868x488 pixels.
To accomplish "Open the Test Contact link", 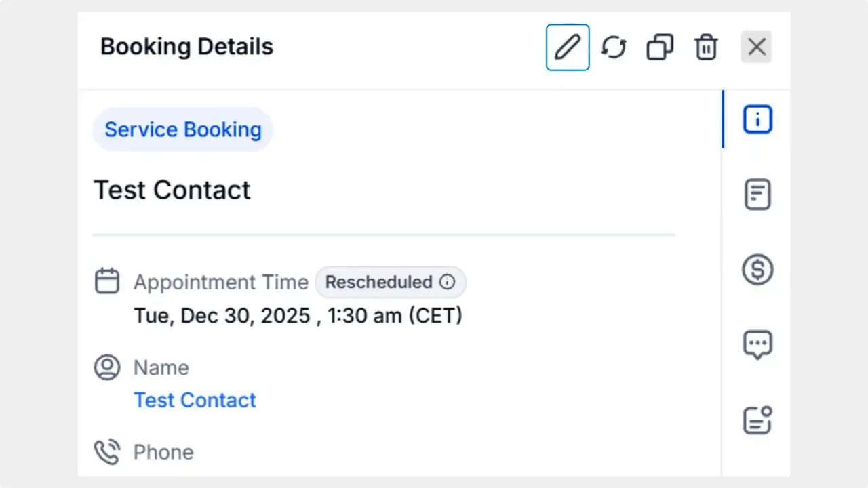I will [195, 400].
